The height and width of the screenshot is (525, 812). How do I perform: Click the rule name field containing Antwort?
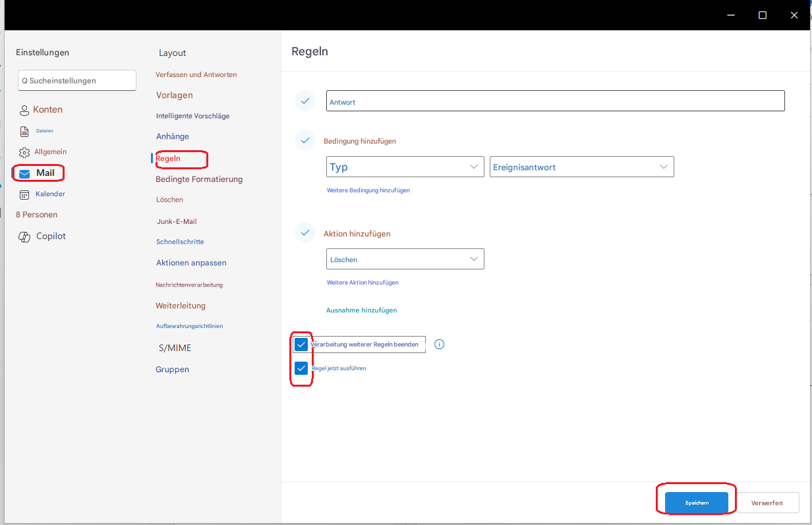(x=556, y=101)
